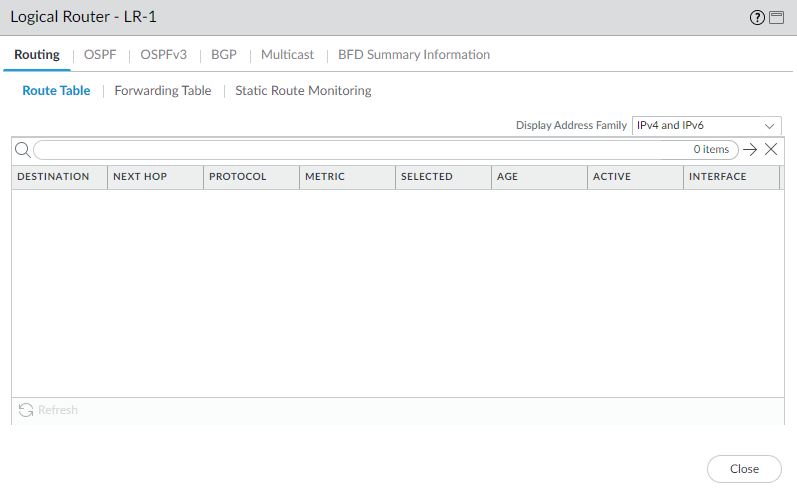Select the Forwarding Table subtab
Screen dimensions: 797x493
pyautogui.click(x=163, y=91)
